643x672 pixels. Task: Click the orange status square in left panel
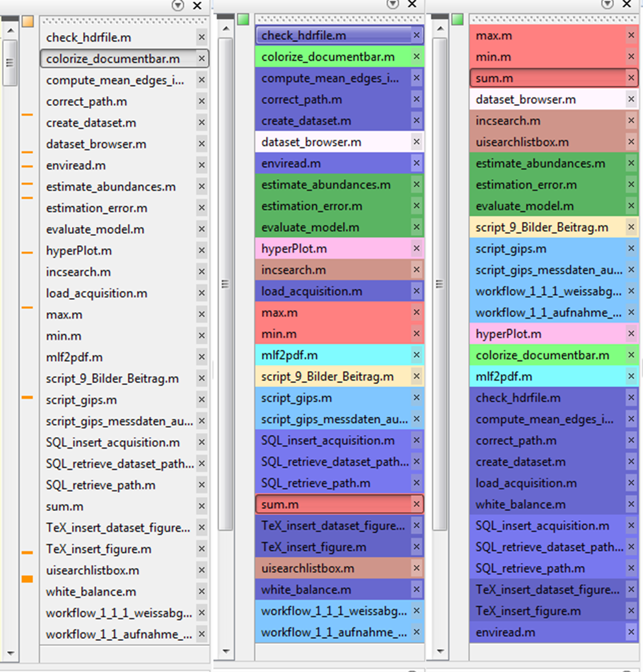click(x=28, y=21)
